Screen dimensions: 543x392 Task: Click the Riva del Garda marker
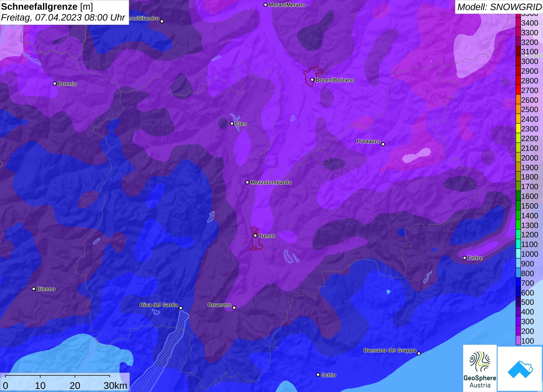pyautogui.click(x=181, y=308)
